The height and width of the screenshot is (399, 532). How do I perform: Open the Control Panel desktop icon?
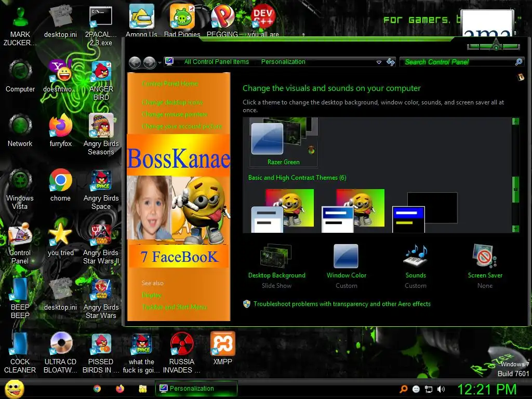20,244
